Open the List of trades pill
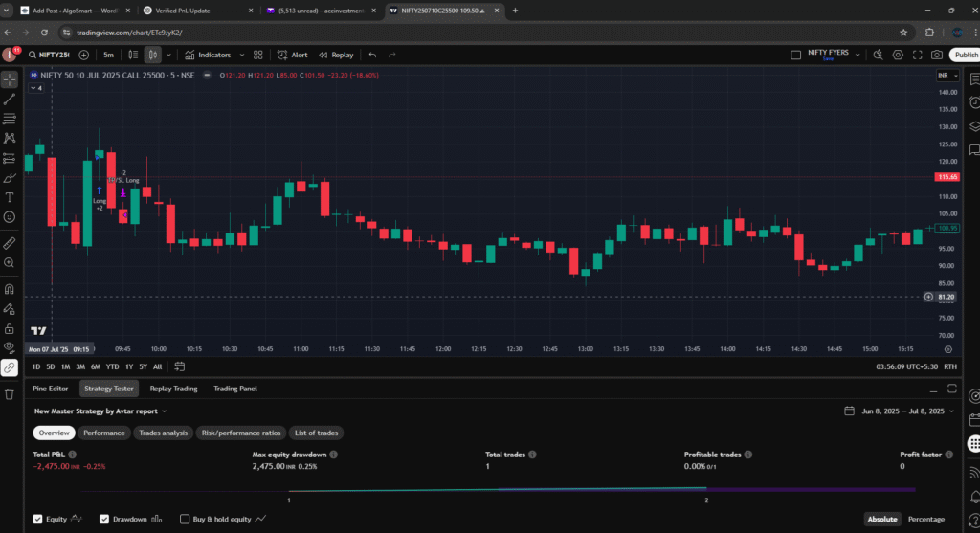The width and height of the screenshot is (980, 533). [316, 433]
